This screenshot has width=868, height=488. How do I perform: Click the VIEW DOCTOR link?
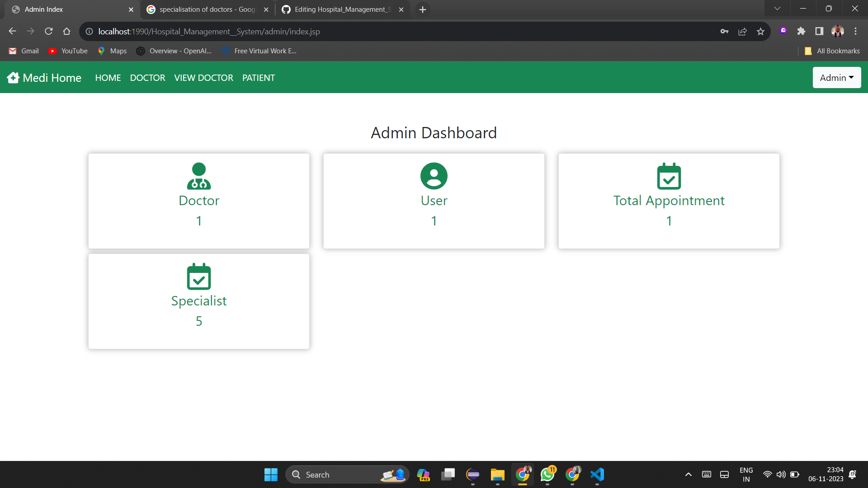click(x=203, y=78)
